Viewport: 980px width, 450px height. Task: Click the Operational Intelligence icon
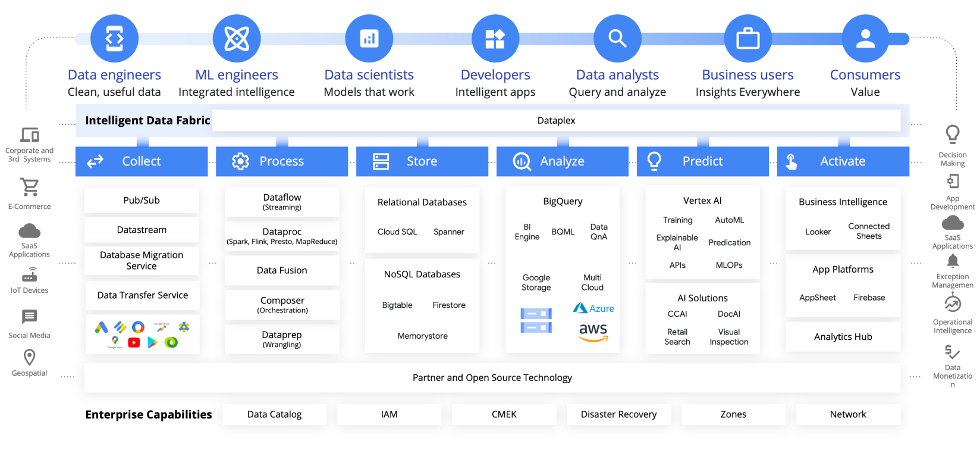(x=953, y=304)
